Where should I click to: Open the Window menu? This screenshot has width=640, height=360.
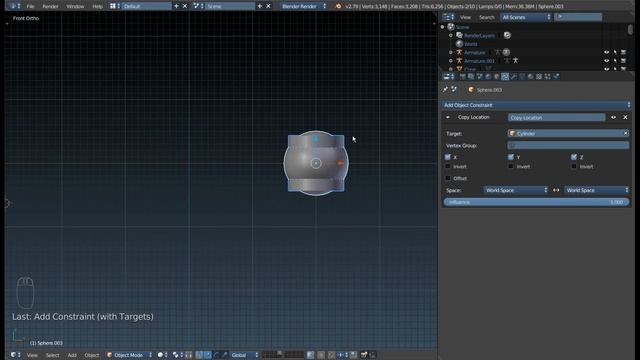75,7
